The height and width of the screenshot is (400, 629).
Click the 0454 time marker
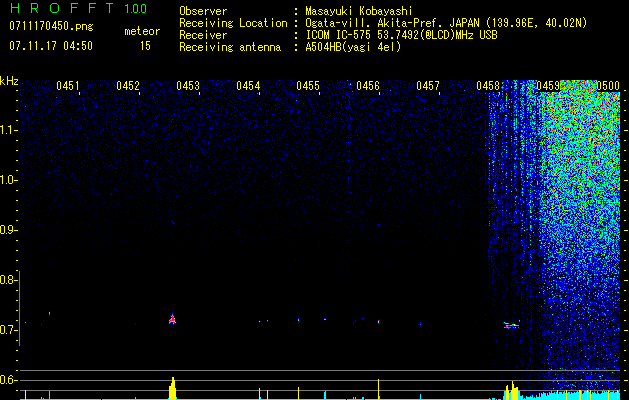pos(248,86)
